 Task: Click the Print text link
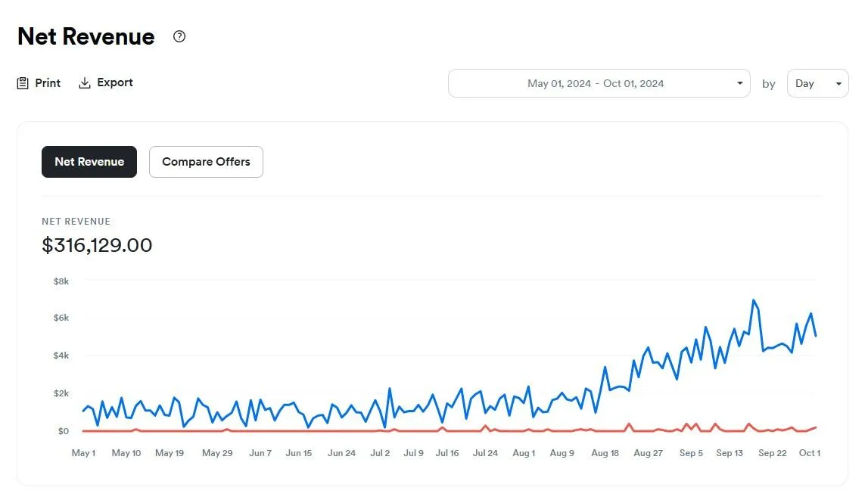48,83
